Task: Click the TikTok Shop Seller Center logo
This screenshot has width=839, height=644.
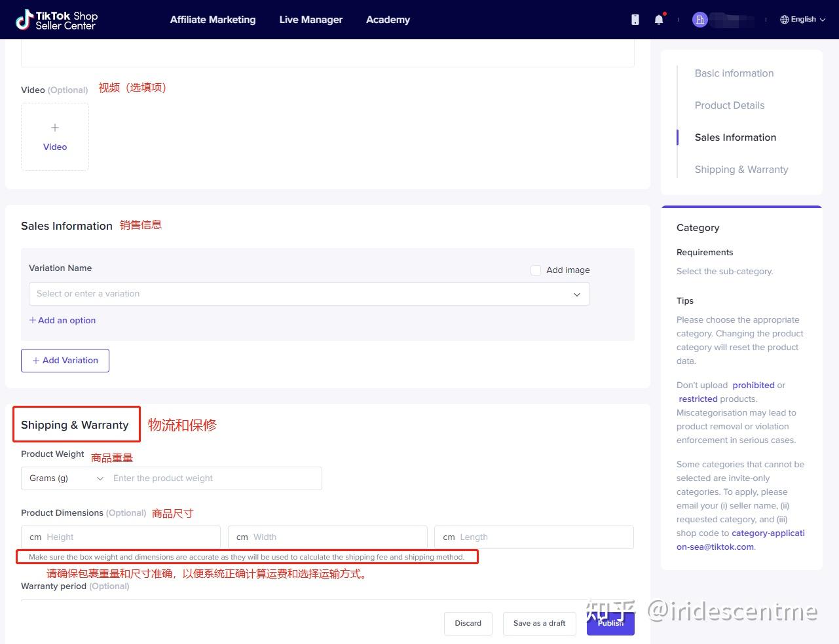Action: pos(56,19)
